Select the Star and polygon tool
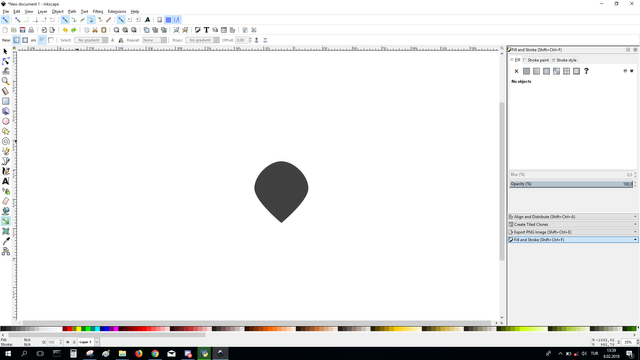Image resolution: width=640 pixels, height=360 pixels. pos(5,131)
